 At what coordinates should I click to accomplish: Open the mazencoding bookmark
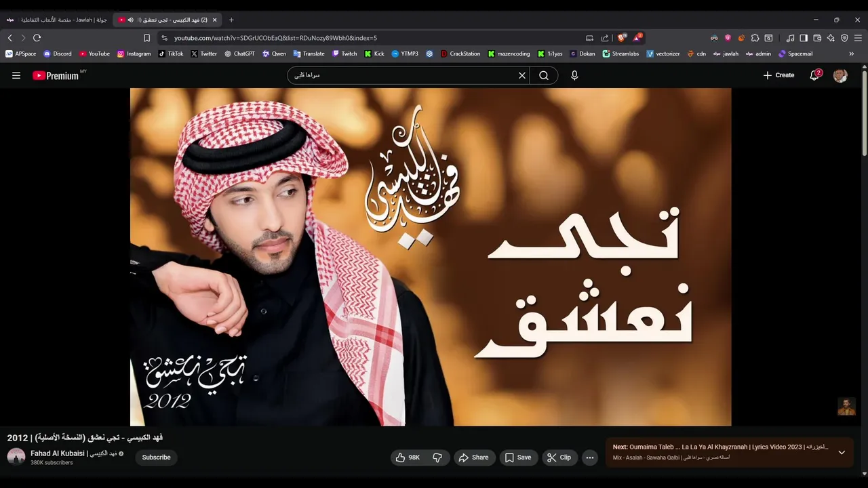click(x=509, y=54)
